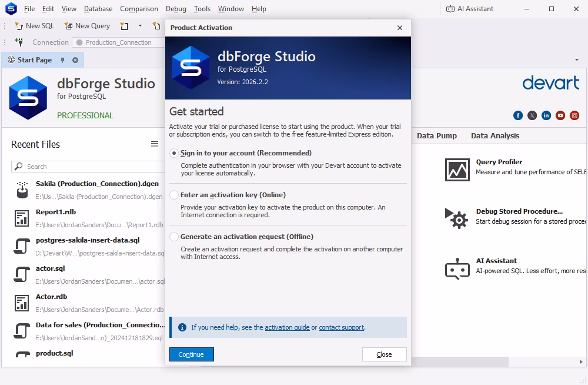Open the Recent Files list options icon
Viewport: 588px width, 385px height.
(x=155, y=144)
